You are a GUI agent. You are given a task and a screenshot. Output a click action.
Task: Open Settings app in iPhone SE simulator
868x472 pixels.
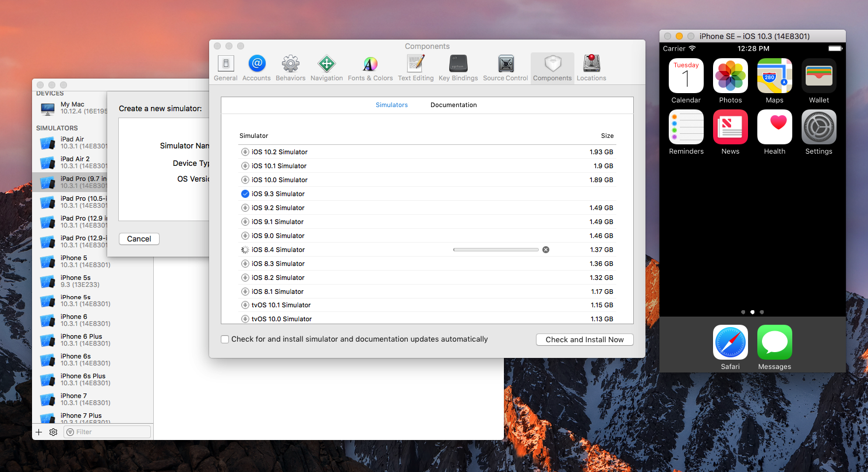coord(819,127)
